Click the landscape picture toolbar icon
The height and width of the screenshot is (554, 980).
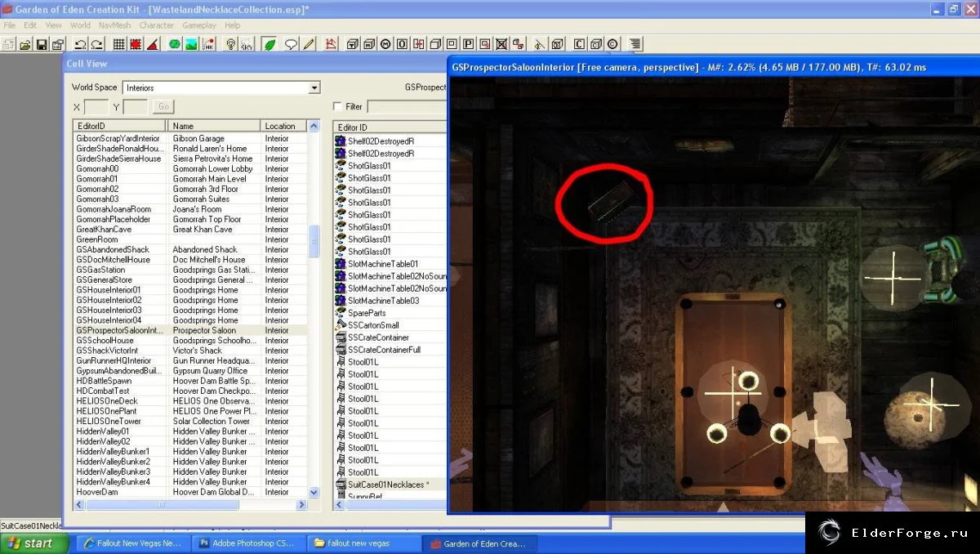pyautogui.click(x=190, y=44)
